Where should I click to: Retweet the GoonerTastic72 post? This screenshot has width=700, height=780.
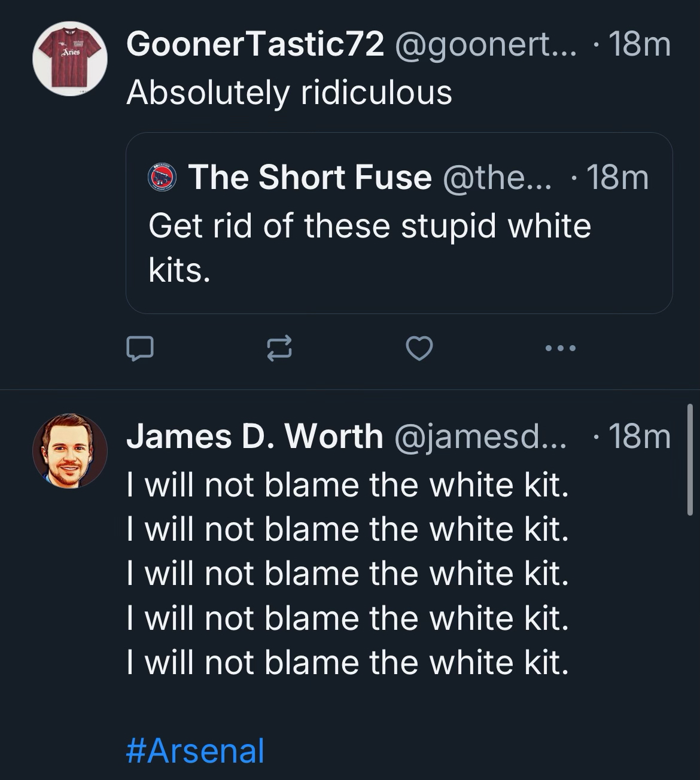pyautogui.click(x=279, y=349)
